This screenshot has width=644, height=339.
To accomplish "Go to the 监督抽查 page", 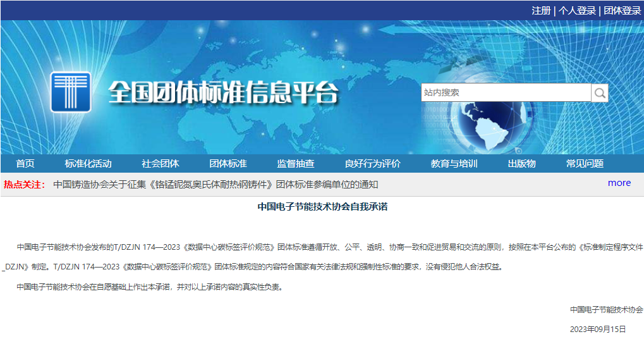I will [x=296, y=164].
